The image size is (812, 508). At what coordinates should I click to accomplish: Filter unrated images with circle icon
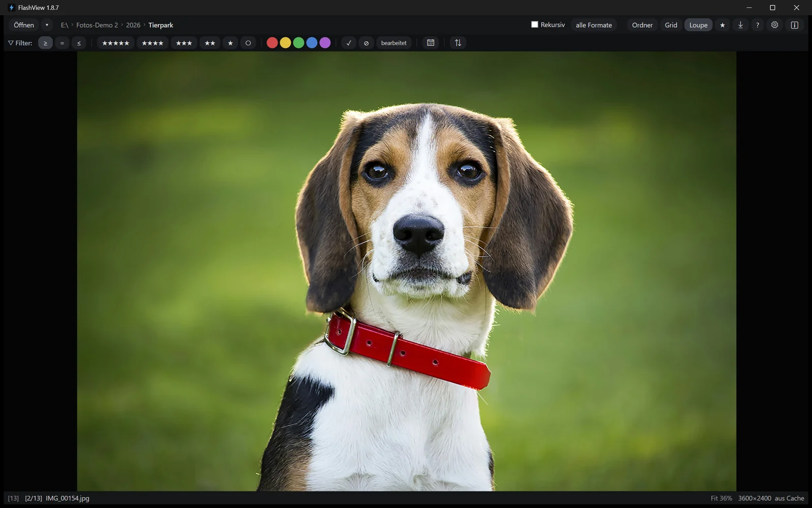pyautogui.click(x=248, y=43)
